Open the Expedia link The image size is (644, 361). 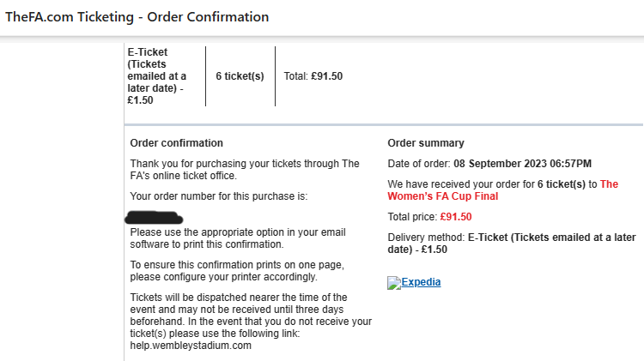[x=421, y=282]
